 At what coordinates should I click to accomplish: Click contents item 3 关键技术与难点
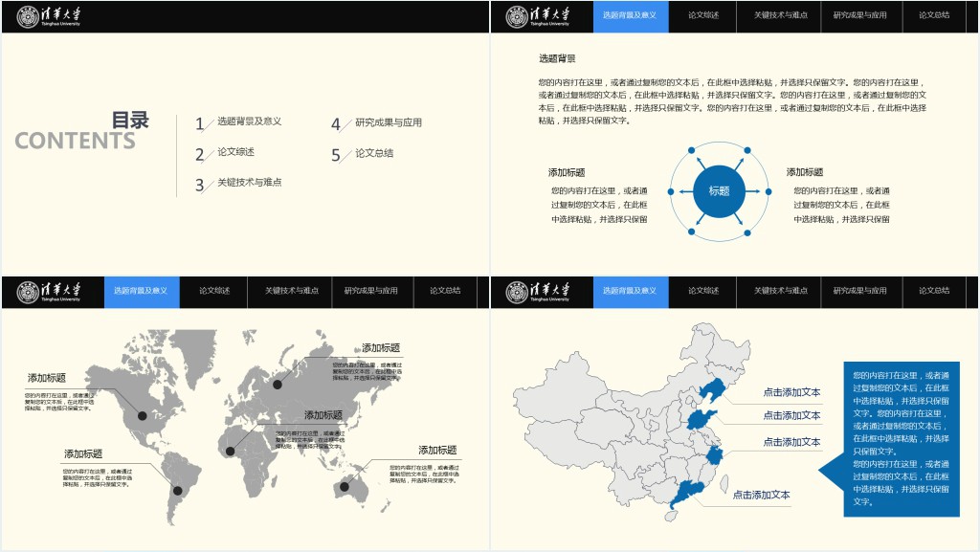pos(249,183)
